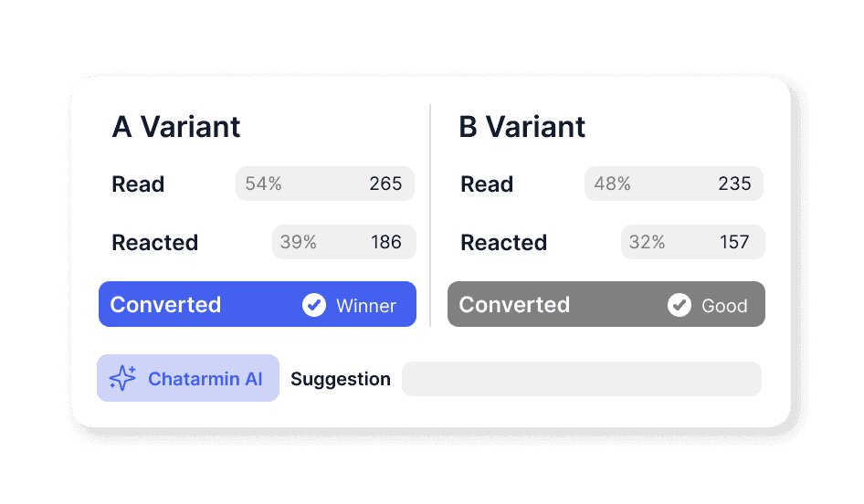Click B Variant Reacted stat bar showing 157
The image size is (864, 504).
(692, 242)
